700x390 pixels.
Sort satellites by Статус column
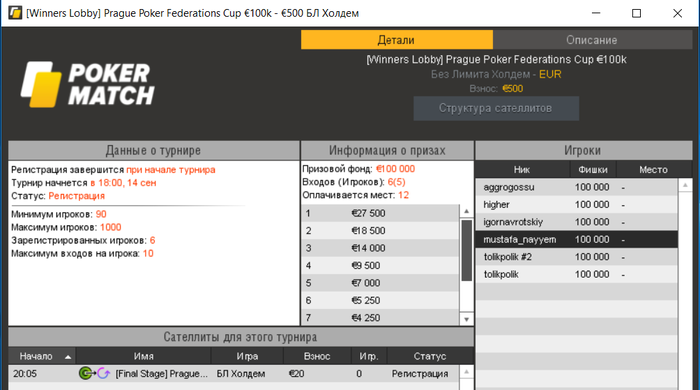click(430, 356)
